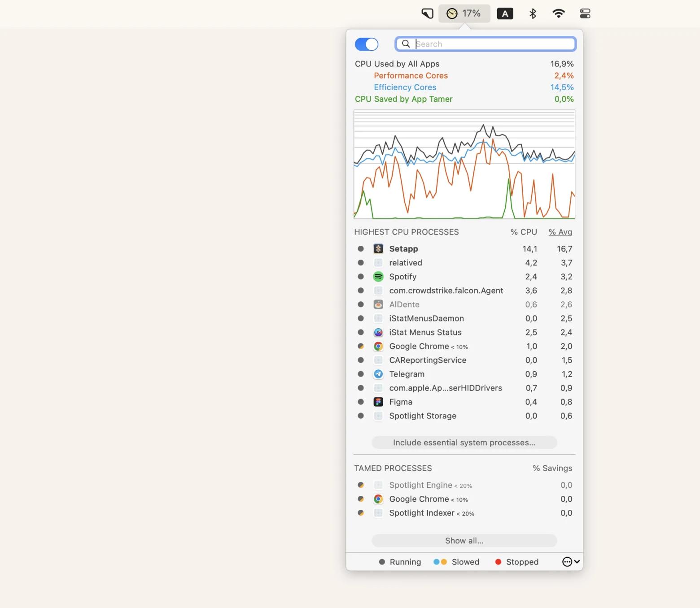Click the status dot next to AlDente
This screenshot has width=700, height=608.
360,304
